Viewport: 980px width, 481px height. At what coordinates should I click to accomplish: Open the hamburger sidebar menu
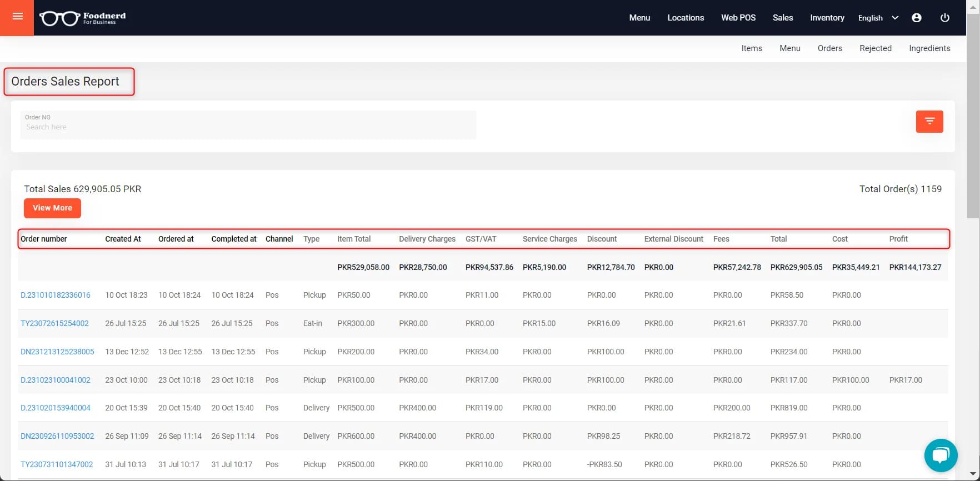coord(17,17)
